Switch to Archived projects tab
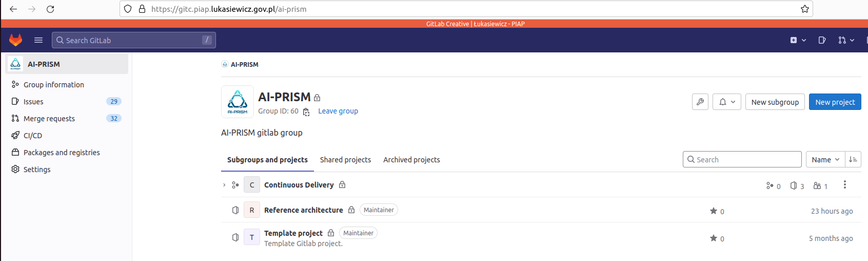 (x=411, y=160)
